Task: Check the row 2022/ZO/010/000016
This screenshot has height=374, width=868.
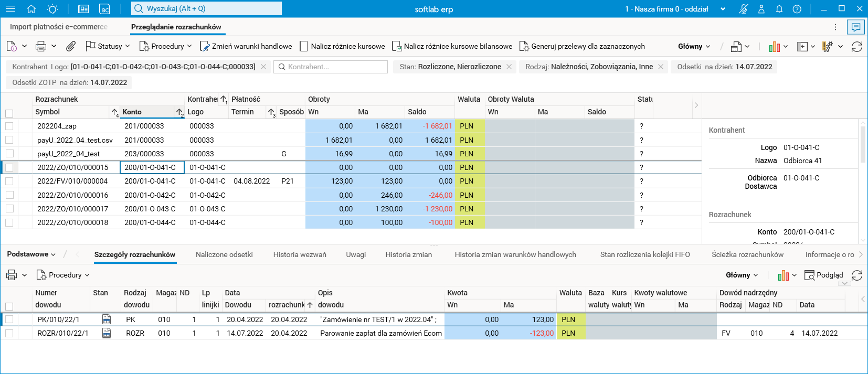Action: click(x=9, y=195)
